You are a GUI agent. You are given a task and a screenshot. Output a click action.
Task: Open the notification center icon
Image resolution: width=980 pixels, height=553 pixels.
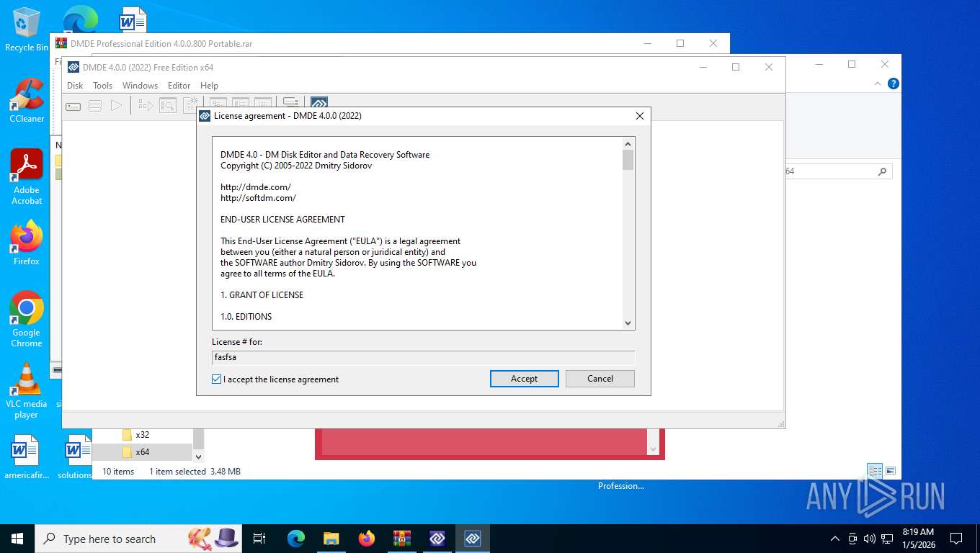pos(956,539)
